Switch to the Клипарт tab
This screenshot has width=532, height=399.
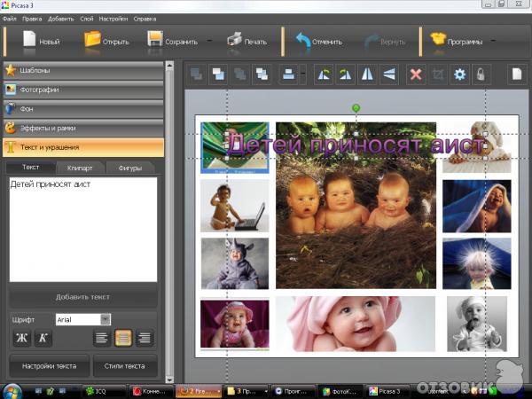pos(81,167)
